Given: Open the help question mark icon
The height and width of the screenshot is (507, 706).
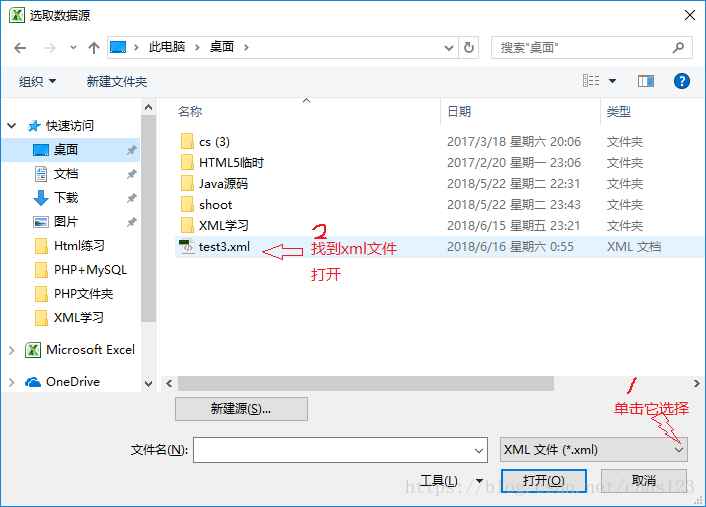Looking at the screenshot, I should pyautogui.click(x=682, y=81).
